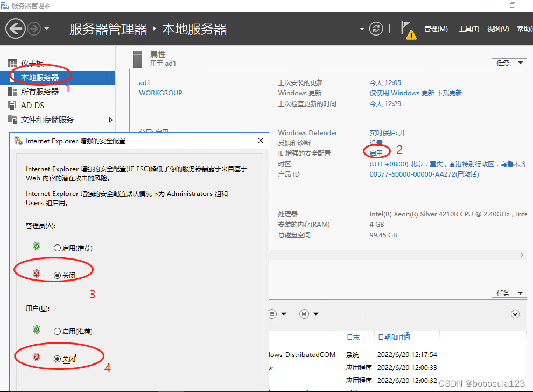Click the 日志 column header
This screenshot has height=392, width=533.
(x=353, y=337)
